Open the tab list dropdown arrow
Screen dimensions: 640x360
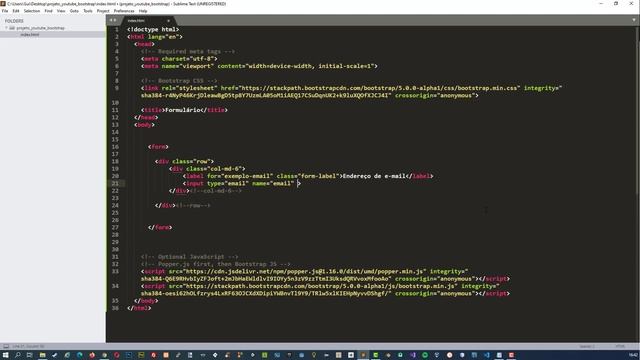(x=634, y=20)
